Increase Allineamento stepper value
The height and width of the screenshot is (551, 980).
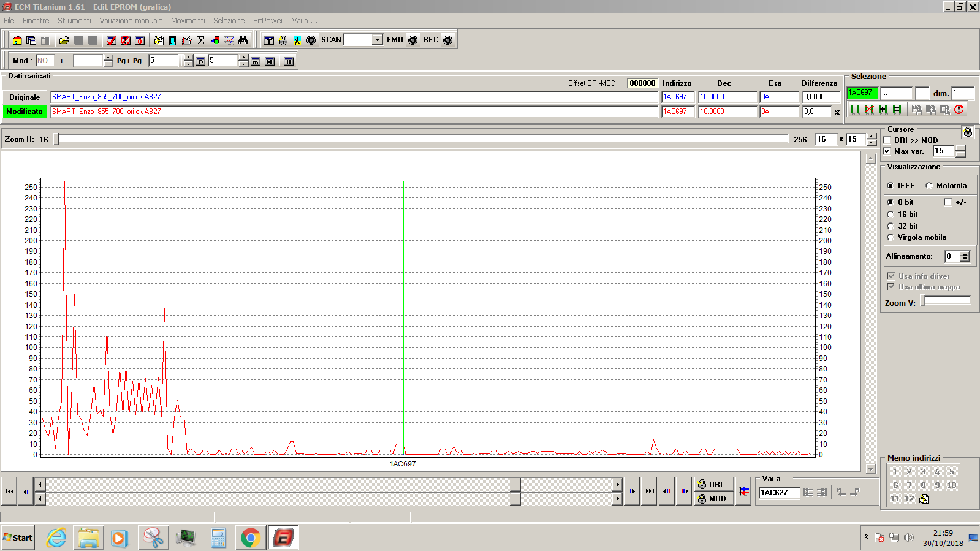(965, 253)
